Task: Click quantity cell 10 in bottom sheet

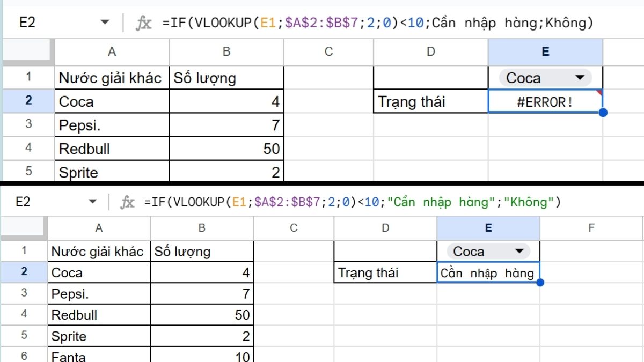Action: pos(202,354)
